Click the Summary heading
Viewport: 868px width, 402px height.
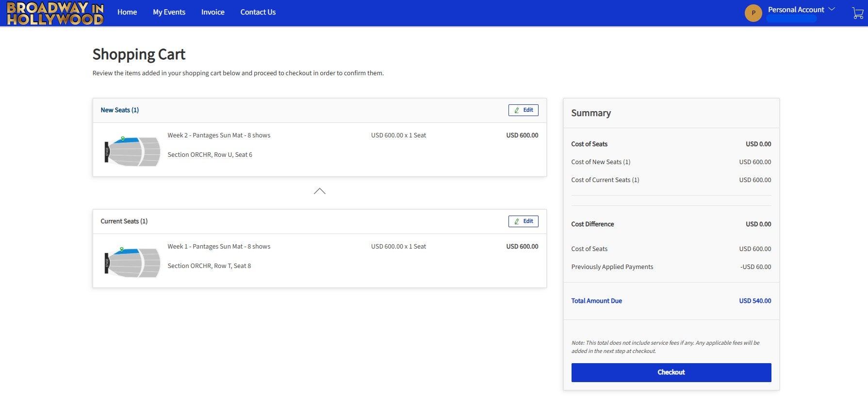click(x=591, y=113)
